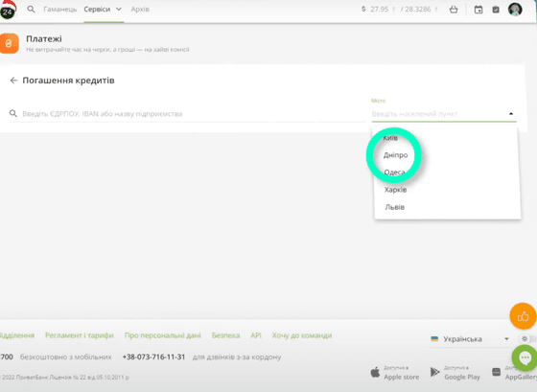Image resolution: width=537 pixels, height=392 pixels.
Task: Toggle the light/dark theme switch
Action: pyautogui.click(x=527, y=339)
